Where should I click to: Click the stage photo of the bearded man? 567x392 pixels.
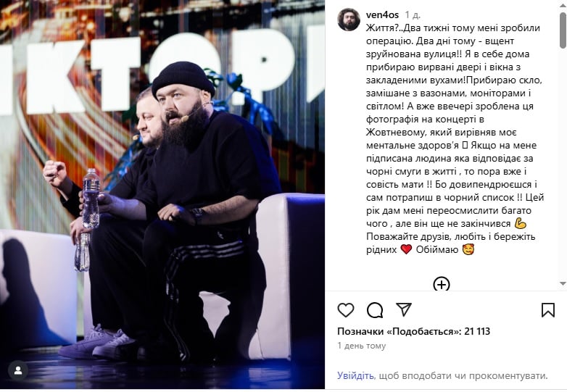point(162,195)
